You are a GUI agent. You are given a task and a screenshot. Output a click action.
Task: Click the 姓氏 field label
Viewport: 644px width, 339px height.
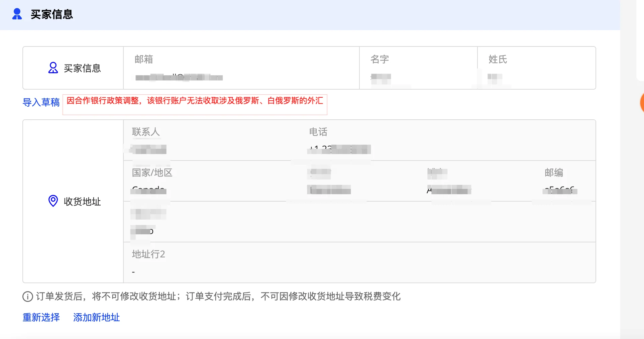coord(498,59)
